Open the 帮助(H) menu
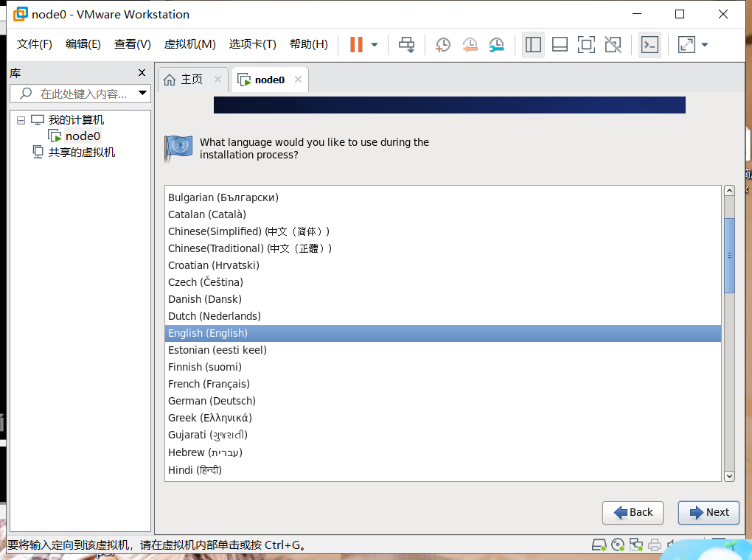Screen dimensions: 752x560 (309, 44)
